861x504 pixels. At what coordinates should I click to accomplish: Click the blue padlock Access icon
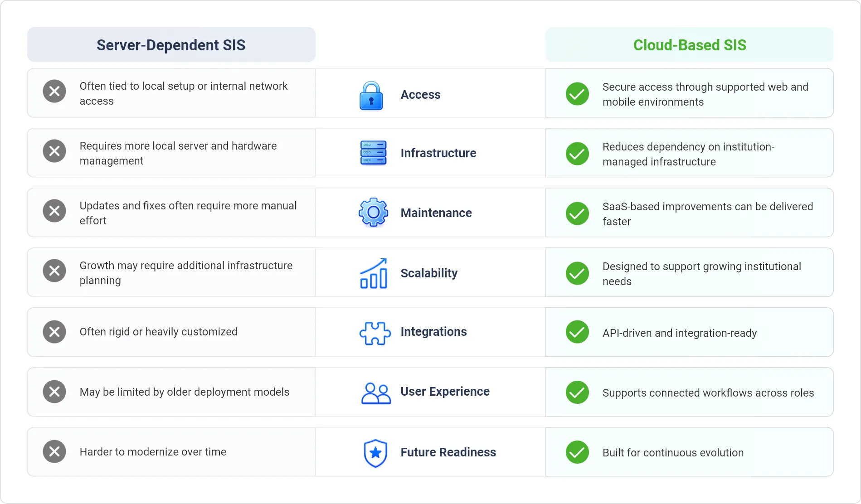371,95
